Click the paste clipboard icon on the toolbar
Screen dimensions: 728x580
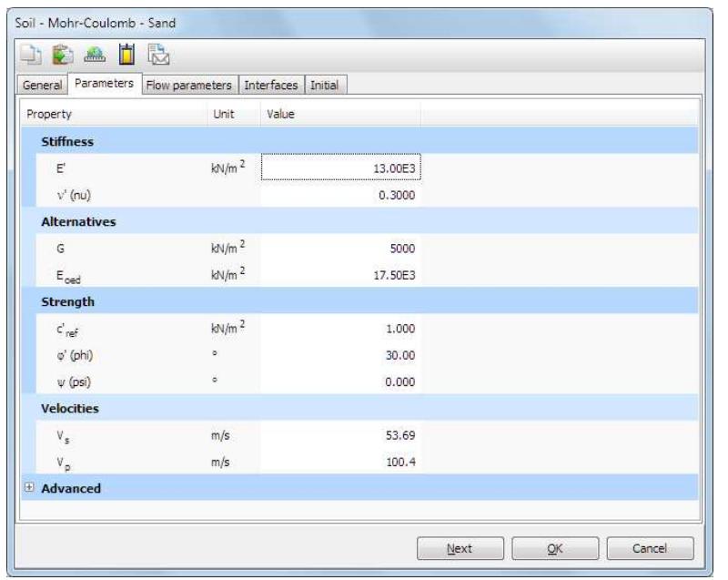[x=60, y=55]
